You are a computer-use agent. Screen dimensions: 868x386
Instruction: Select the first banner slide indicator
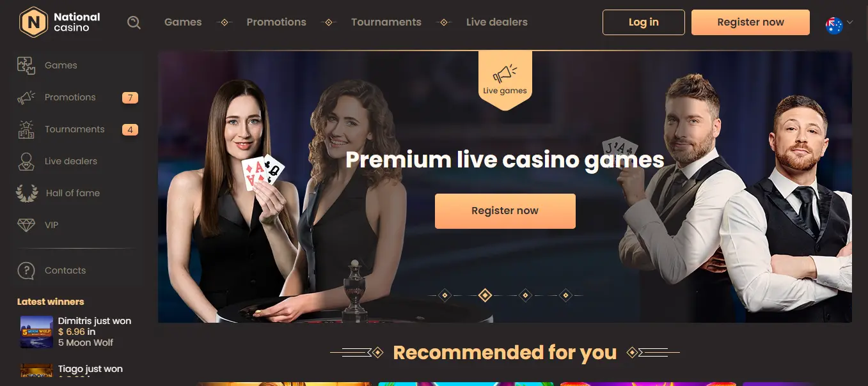click(x=445, y=295)
